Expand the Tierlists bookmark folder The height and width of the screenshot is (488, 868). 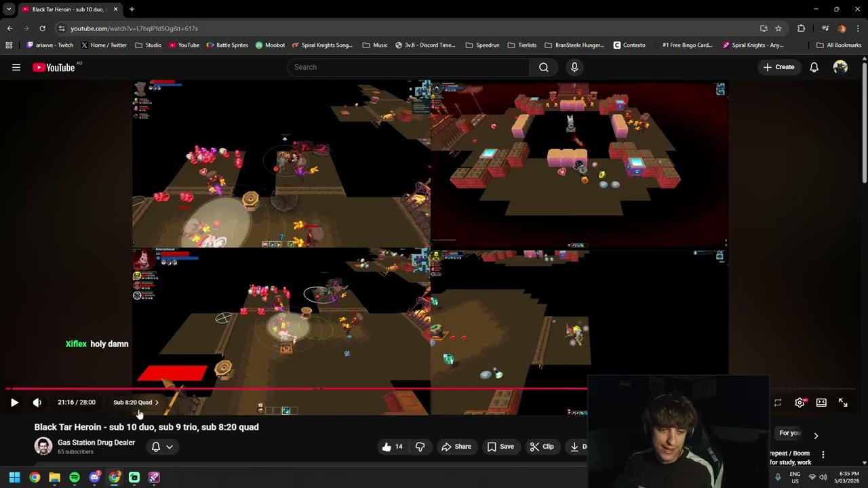522,45
